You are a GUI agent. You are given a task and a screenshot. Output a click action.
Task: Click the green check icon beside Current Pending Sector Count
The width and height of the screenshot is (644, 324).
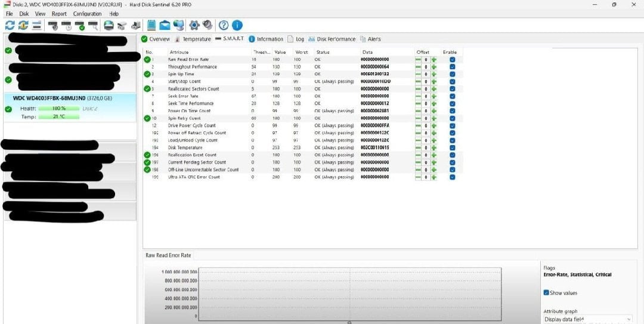point(147,162)
